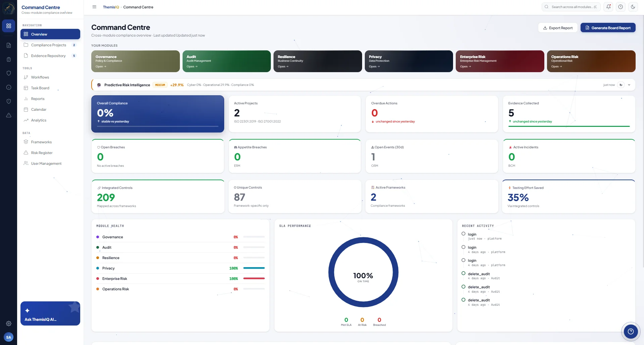Click the SA user avatar
Viewport: 644px width, 345px height.
tap(9, 337)
